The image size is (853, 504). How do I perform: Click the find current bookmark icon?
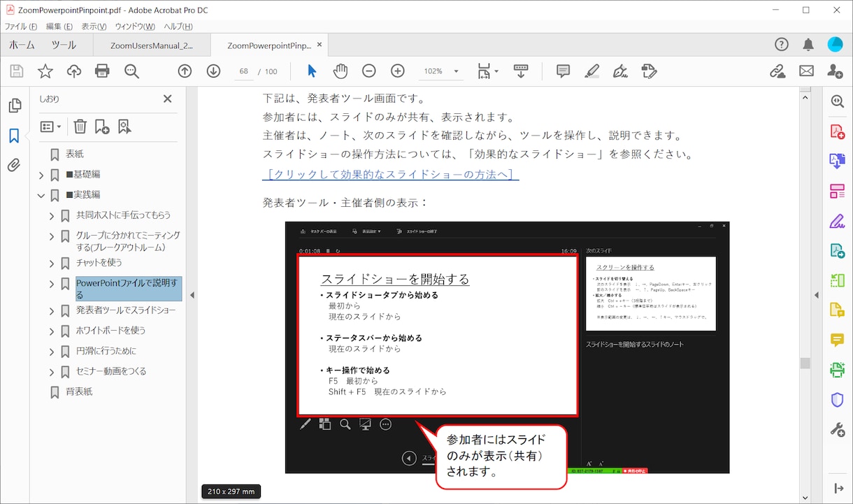124,127
